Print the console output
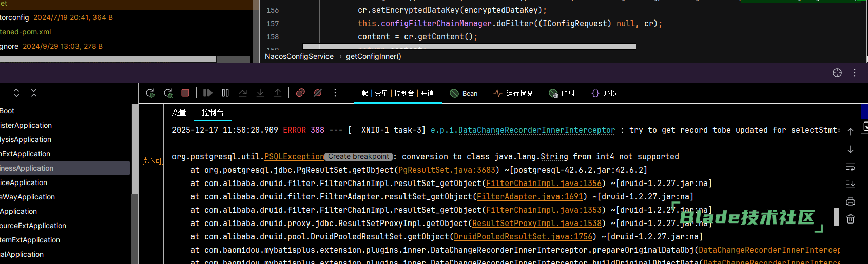This screenshot has height=264, width=868. pos(850,201)
